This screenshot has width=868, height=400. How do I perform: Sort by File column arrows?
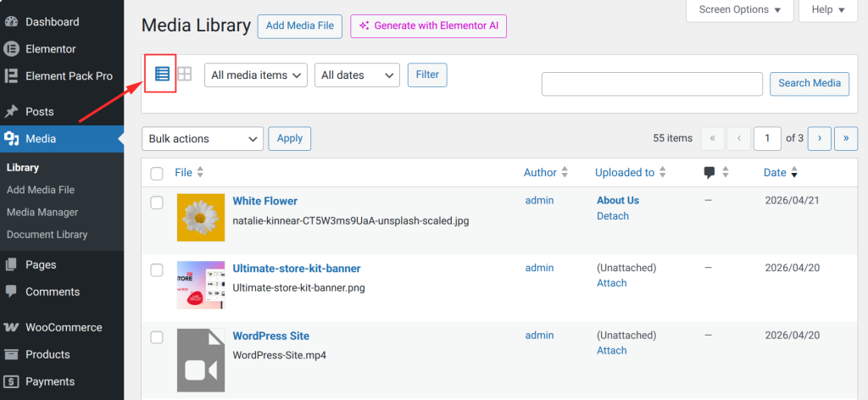[x=200, y=173]
